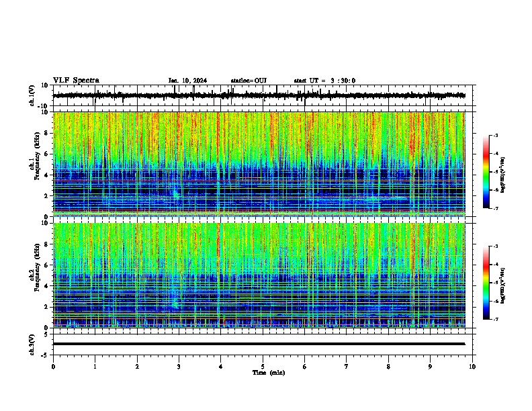Image resolution: width=532 pixels, height=411 pixels.
Task: Click the "8" kHz tick on ch.2 spectrogram
Action: 46,244
